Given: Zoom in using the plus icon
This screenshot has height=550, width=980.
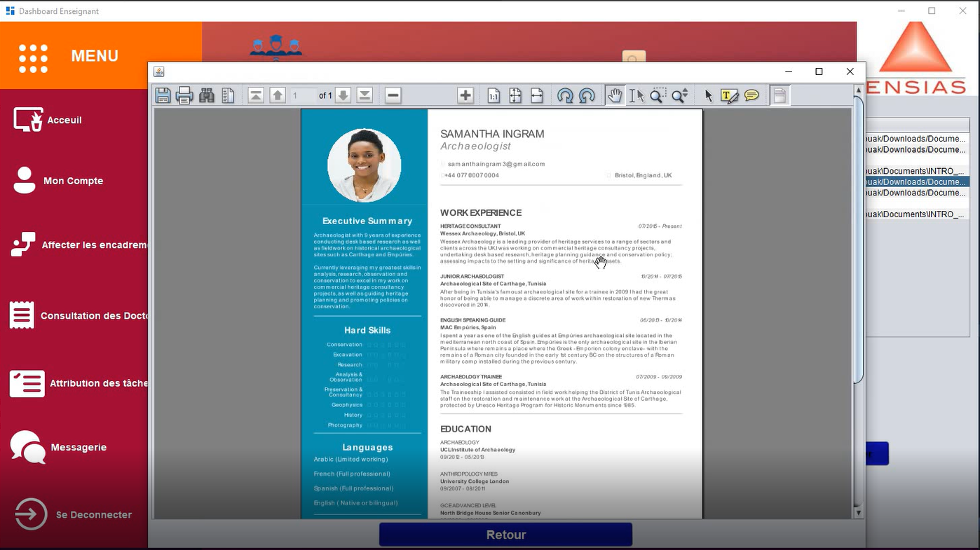Looking at the screenshot, I should [x=465, y=96].
